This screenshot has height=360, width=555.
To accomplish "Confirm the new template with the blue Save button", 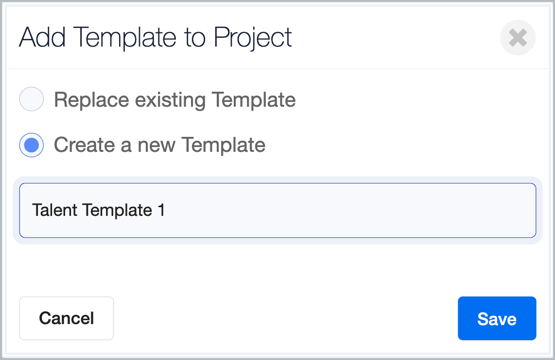I will click(497, 318).
